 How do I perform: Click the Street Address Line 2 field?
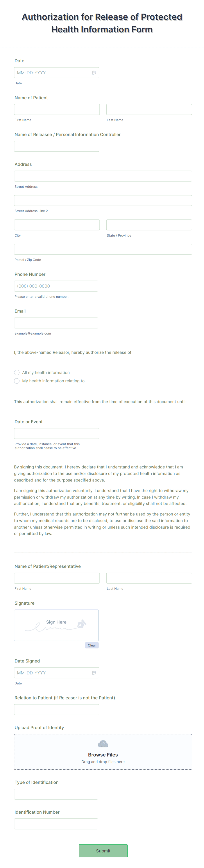pos(103,200)
